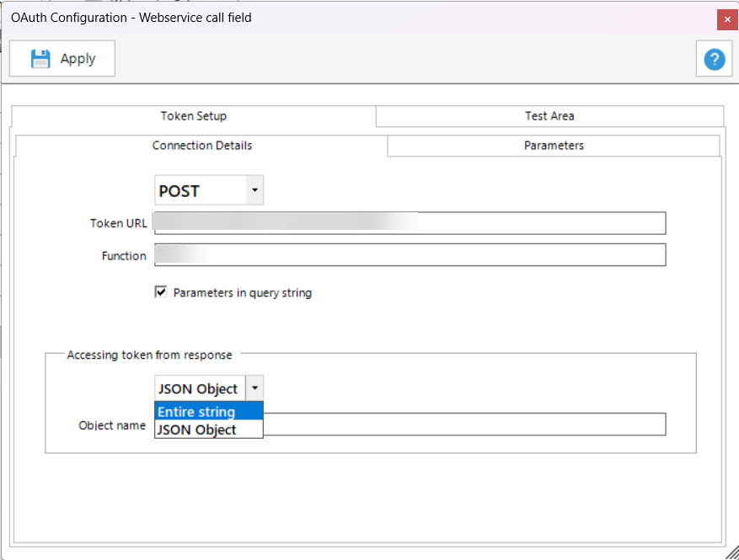This screenshot has width=739, height=560.
Task: Close the OAuth Configuration window
Action: [x=726, y=18]
